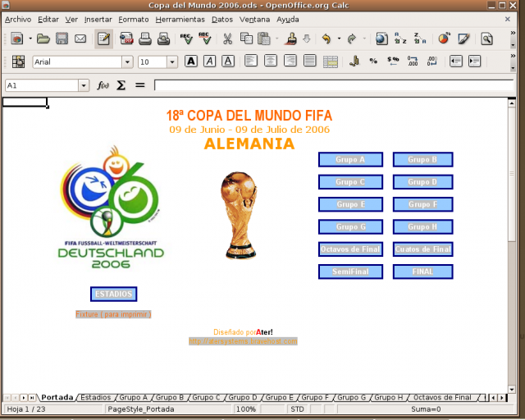Print the file directly with the printer icon
Viewport: 525px width, 420px height.
145,39
